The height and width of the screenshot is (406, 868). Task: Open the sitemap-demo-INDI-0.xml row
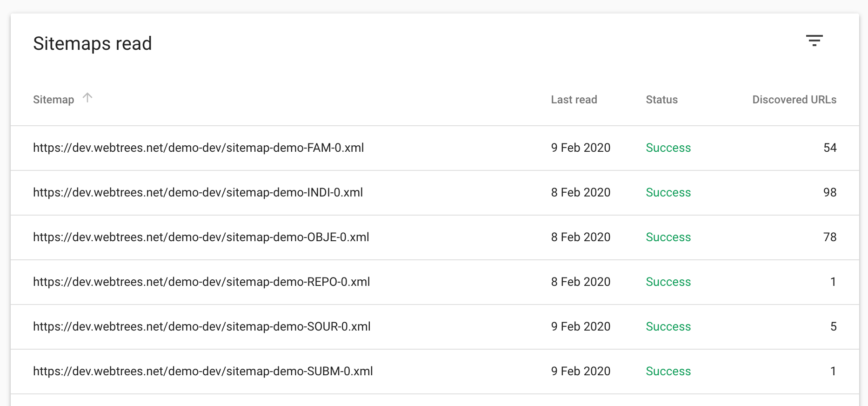[198, 193]
